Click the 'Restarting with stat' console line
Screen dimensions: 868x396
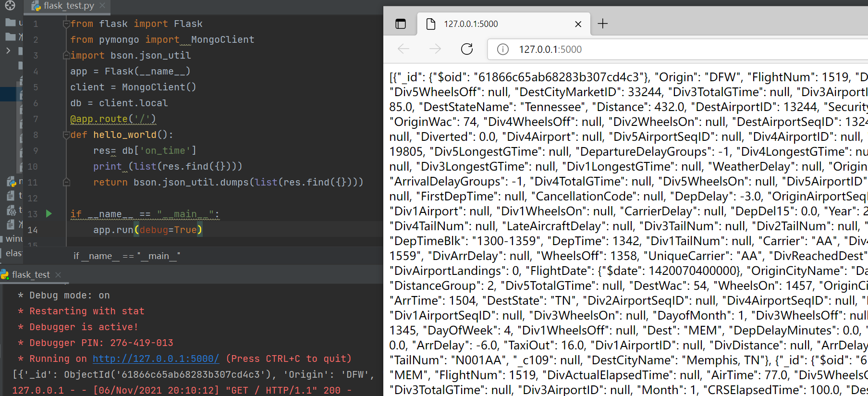click(81, 311)
